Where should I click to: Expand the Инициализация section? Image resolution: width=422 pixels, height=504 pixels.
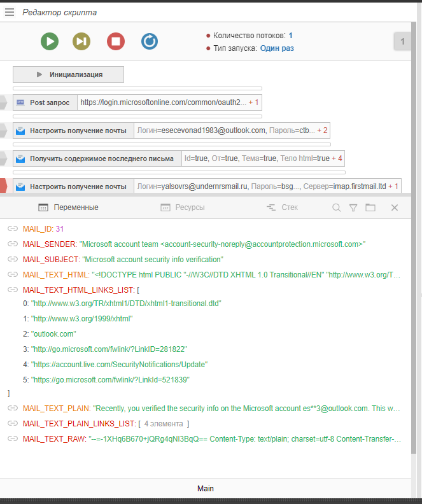68,74
